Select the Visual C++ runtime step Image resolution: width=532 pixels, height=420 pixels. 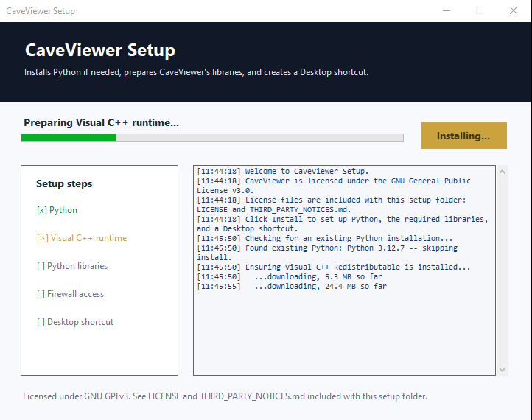(82, 238)
